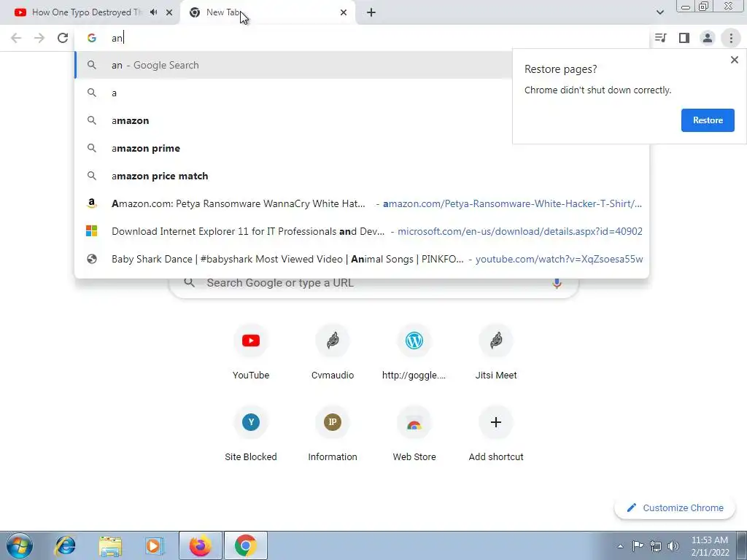
Task: Open the Download Internet Explorer 11 suggestion
Action: (x=362, y=231)
